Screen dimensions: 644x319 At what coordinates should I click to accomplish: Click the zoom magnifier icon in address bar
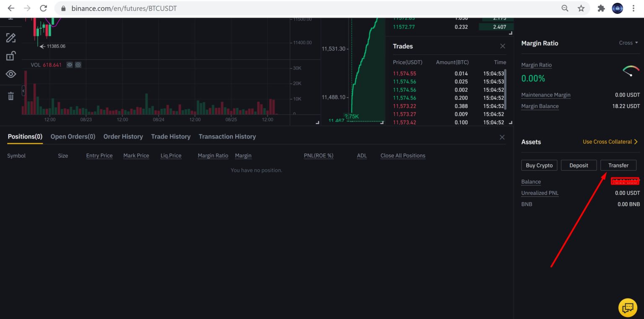tap(565, 8)
